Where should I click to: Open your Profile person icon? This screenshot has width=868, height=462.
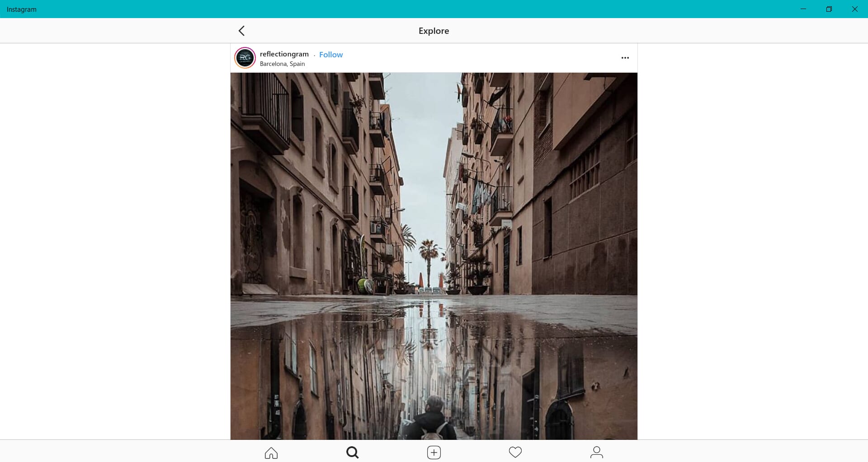pos(597,452)
